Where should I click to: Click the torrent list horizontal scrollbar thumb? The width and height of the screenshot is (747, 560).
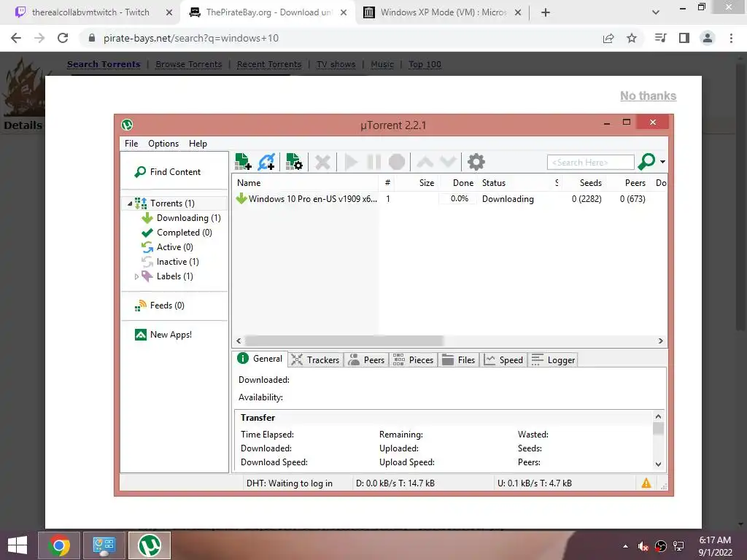coord(344,341)
